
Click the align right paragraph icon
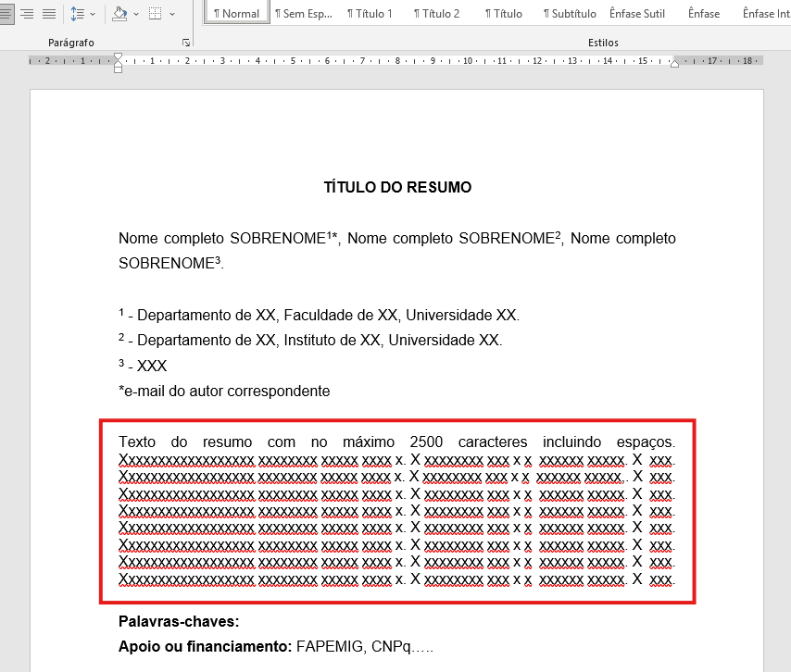[27, 14]
